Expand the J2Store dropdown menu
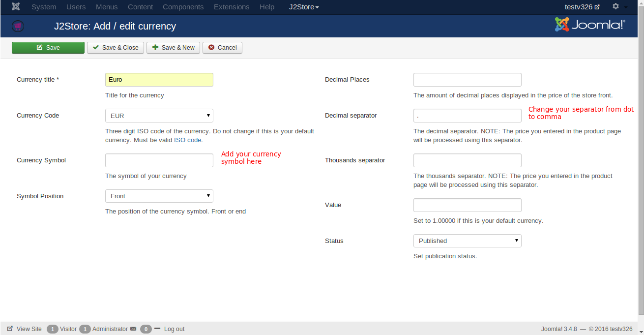The width and height of the screenshot is (644, 335). tap(304, 7)
